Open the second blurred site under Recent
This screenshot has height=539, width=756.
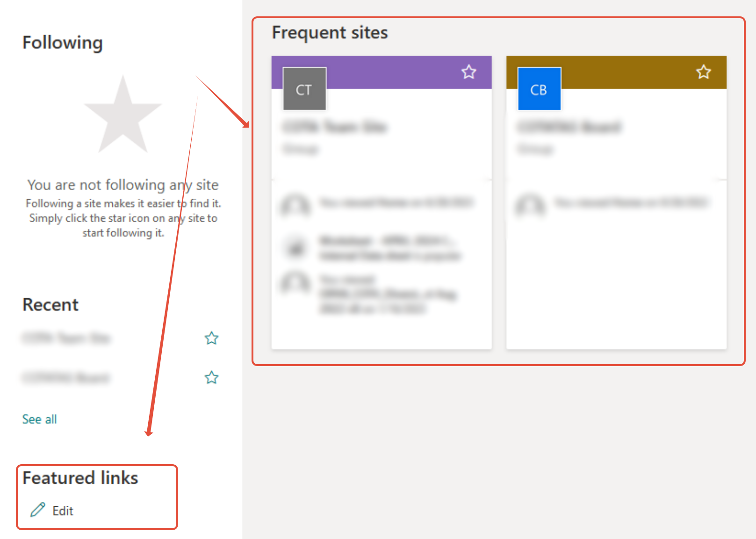65,377
